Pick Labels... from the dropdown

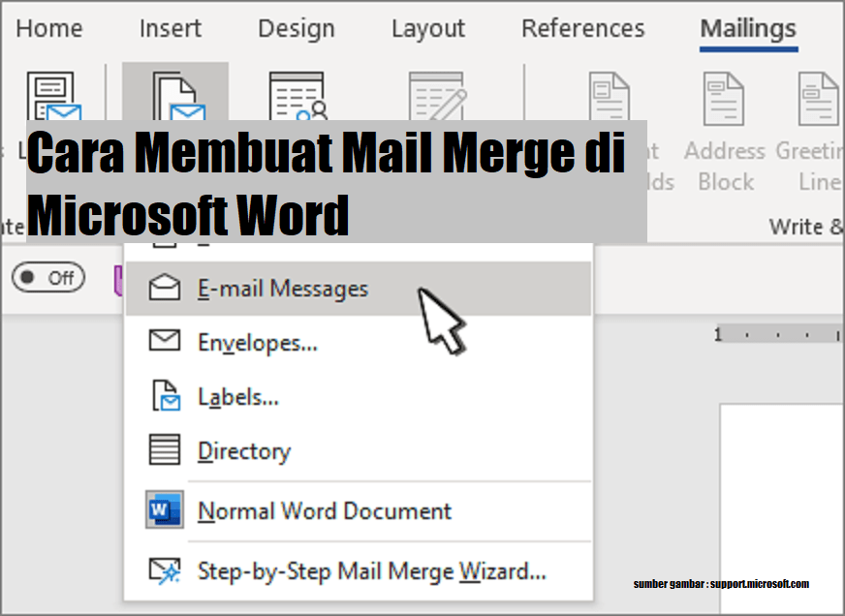359,396
